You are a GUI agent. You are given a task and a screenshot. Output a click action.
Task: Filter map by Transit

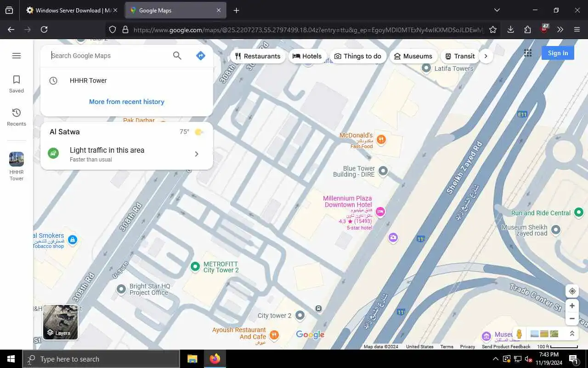point(460,56)
